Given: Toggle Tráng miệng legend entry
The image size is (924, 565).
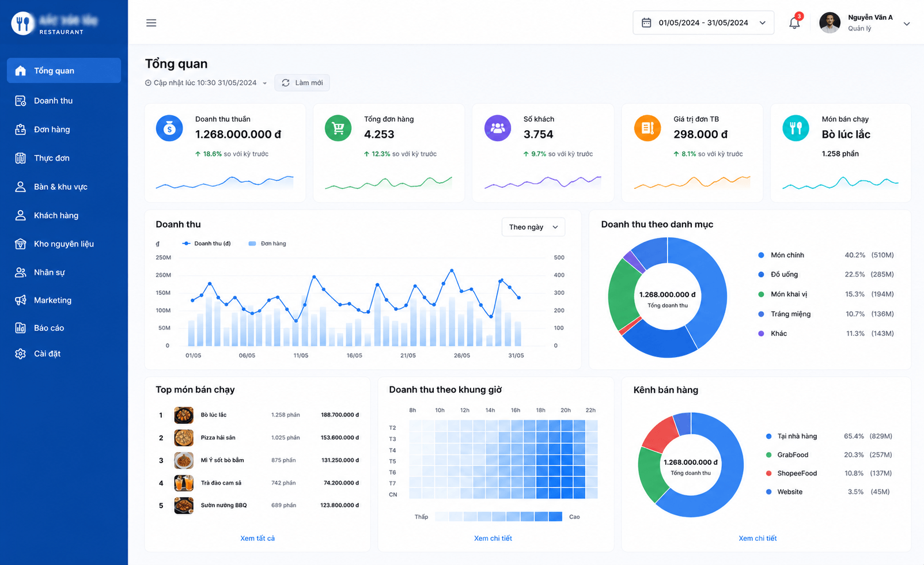Looking at the screenshot, I should click(x=785, y=314).
